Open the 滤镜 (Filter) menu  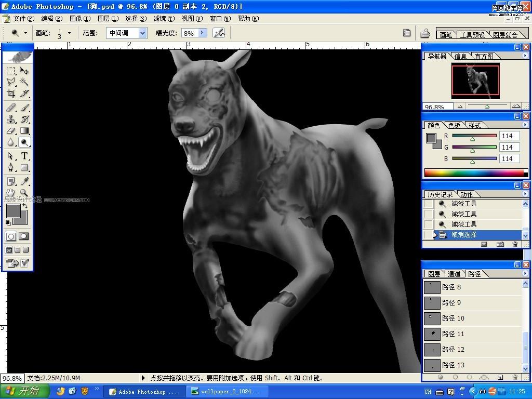pos(164,18)
